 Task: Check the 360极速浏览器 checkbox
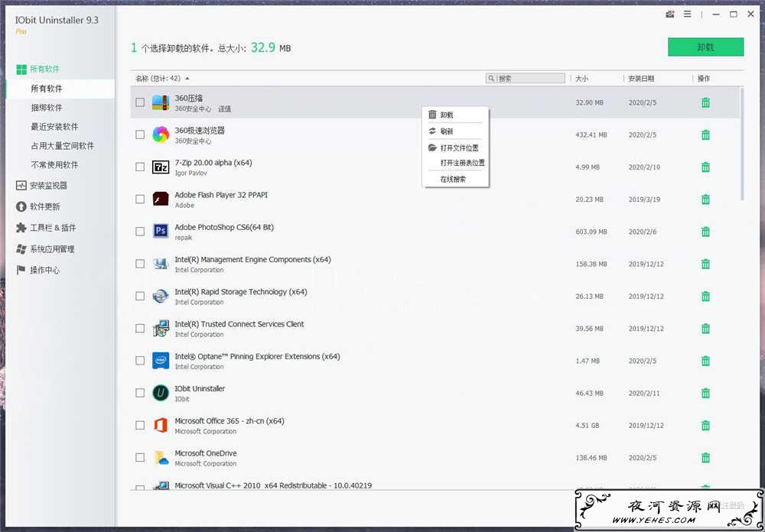coord(140,135)
